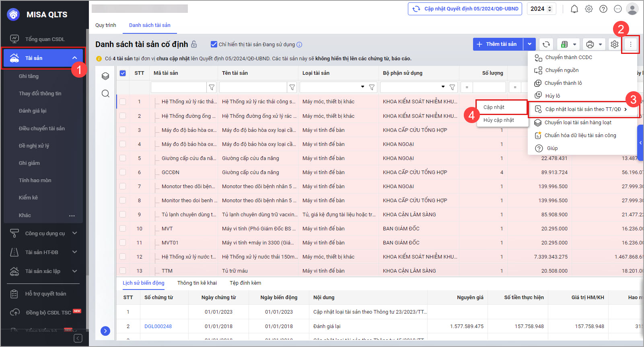Click the blue round arrow button at bottom

105,331
